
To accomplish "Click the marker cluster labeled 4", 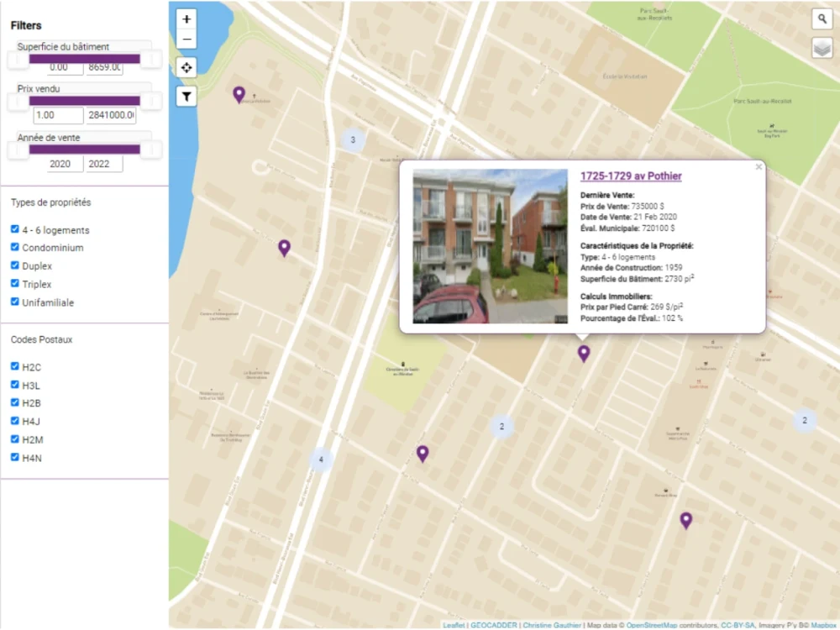I will tap(321, 459).
